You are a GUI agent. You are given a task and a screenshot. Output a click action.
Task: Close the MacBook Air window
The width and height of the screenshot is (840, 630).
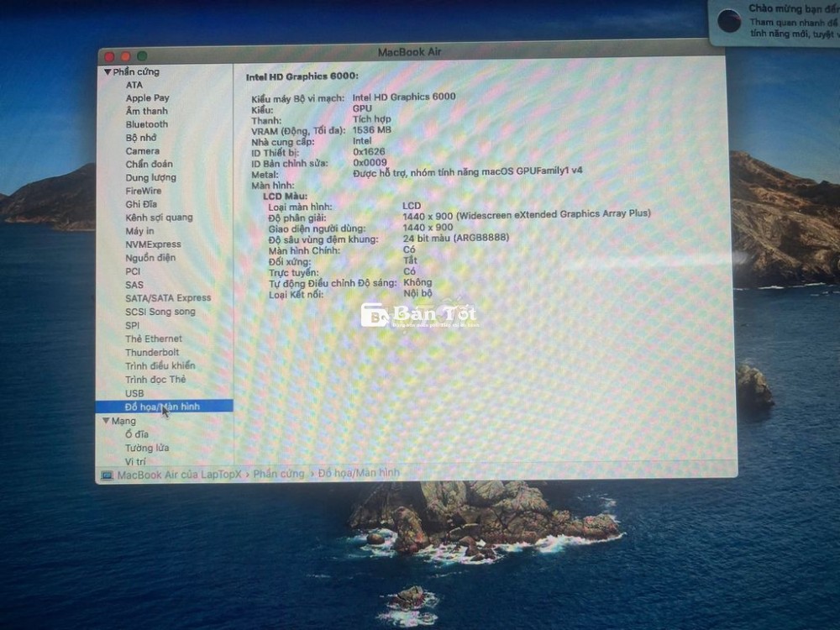point(110,56)
